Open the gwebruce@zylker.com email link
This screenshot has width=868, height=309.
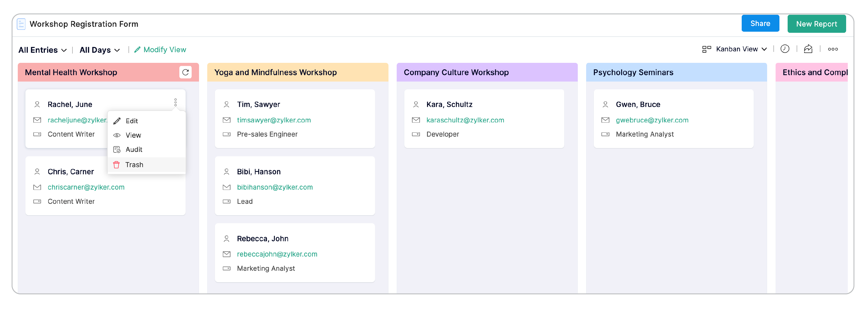tap(652, 120)
